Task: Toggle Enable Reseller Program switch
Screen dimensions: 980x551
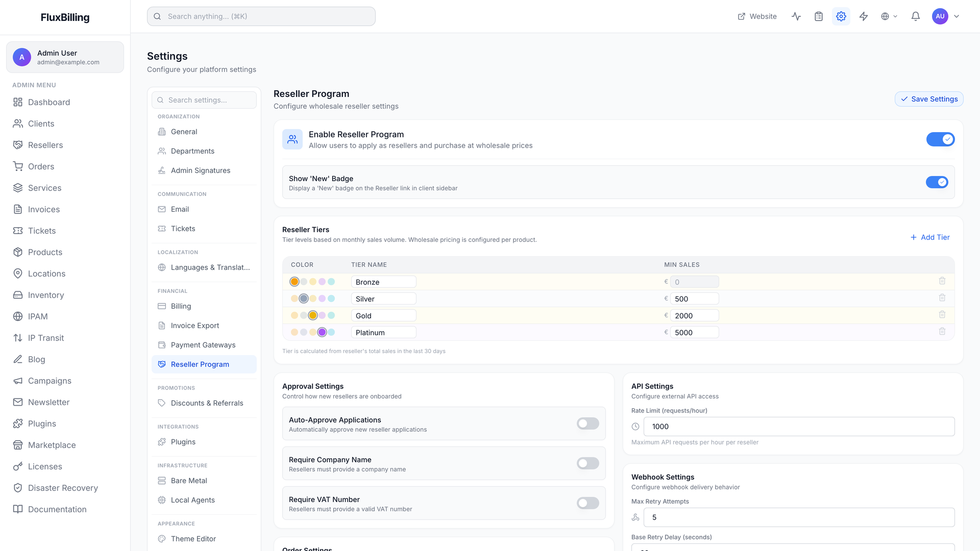Action: [x=940, y=139]
